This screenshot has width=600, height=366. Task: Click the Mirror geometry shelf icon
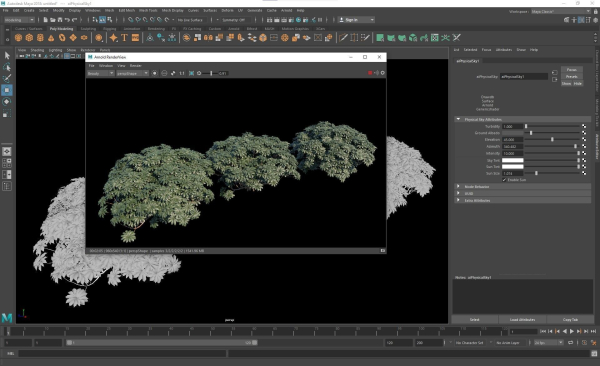tap(208, 38)
